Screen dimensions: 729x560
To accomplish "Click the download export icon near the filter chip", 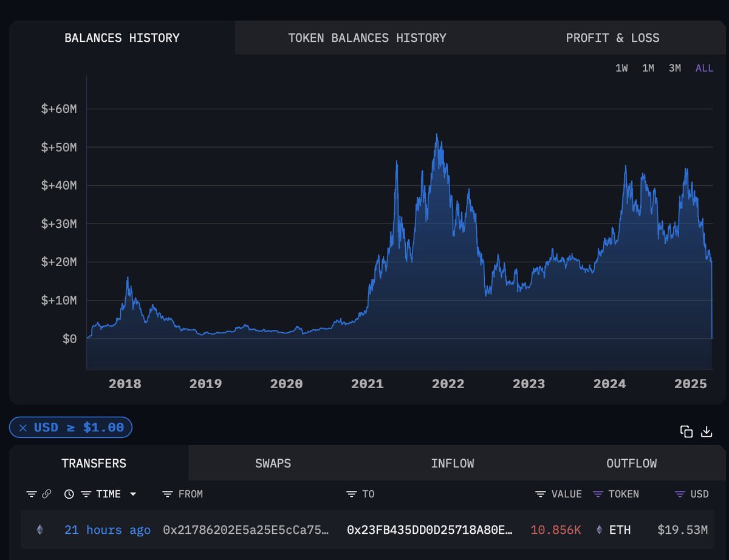I will pos(707,431).
